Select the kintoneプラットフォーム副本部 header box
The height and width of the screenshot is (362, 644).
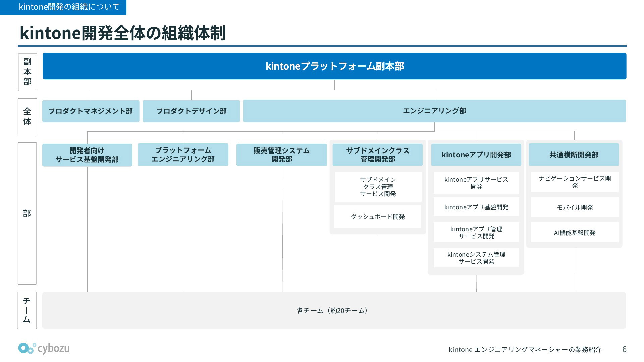[x=334, y=66]
